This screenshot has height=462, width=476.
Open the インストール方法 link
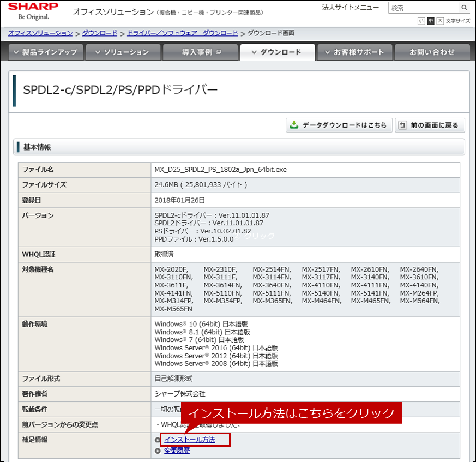pyautogui.click(x=189, y=440)
